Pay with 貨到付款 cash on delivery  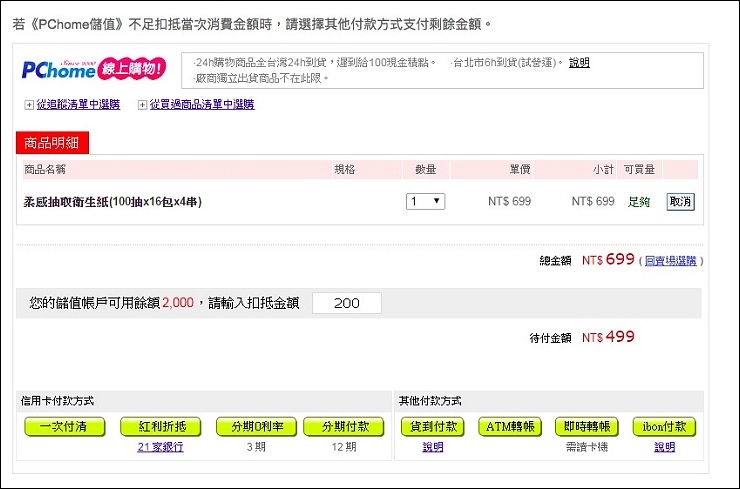pos(432,427)
